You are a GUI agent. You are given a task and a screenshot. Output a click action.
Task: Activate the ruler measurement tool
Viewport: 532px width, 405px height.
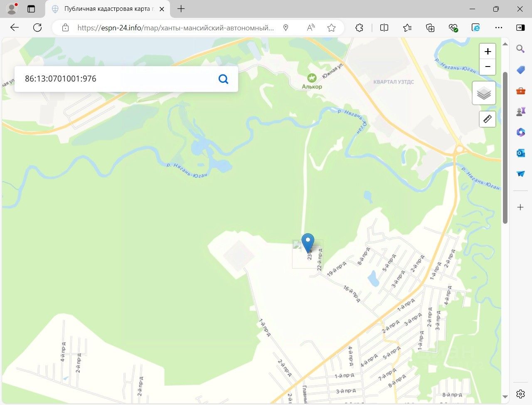(488, 119)
